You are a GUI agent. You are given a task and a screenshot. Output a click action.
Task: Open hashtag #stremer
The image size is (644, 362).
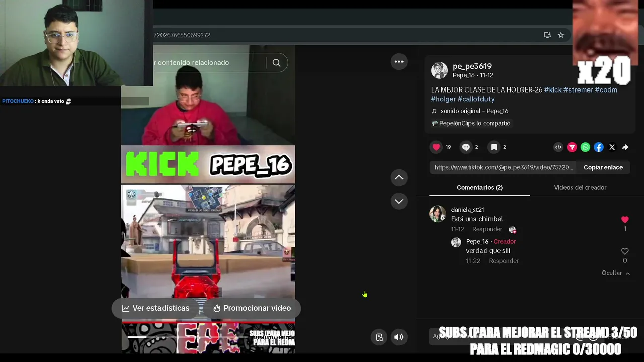coord(578,90)
